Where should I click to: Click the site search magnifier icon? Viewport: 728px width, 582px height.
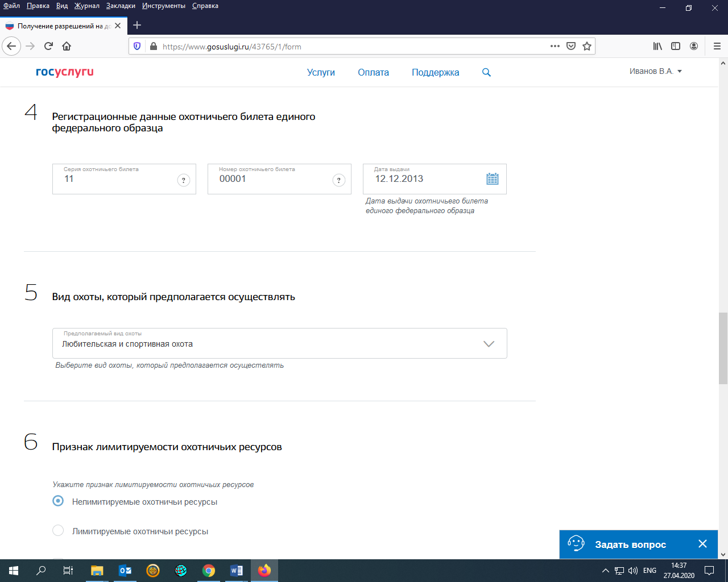pos(486,73)
